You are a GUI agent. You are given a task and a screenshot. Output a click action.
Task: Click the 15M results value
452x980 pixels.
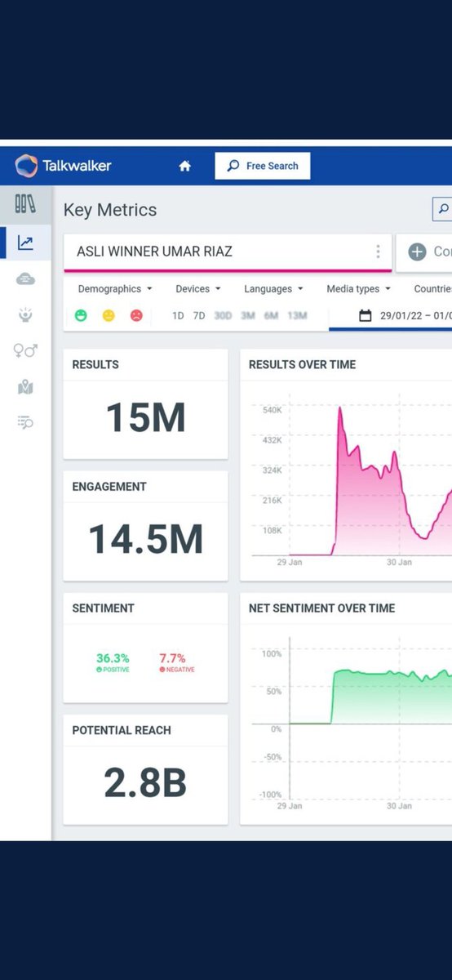click(x=146, y=417)
